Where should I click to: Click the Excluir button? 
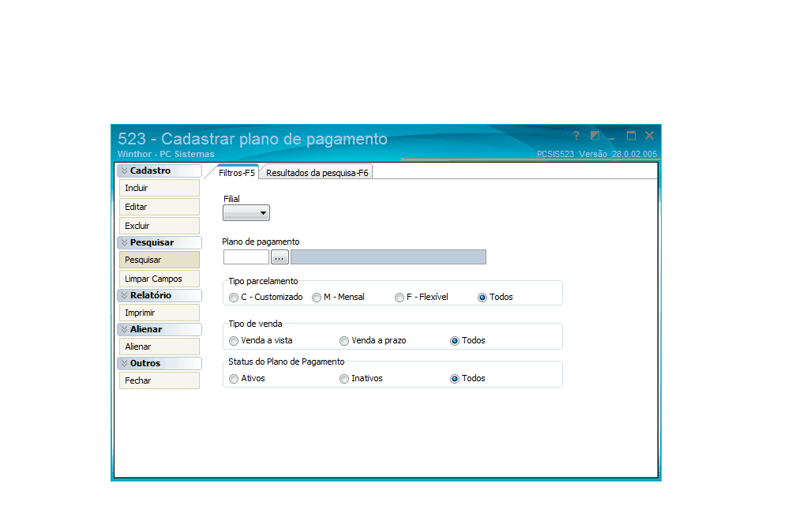click(x=159, y=226)
